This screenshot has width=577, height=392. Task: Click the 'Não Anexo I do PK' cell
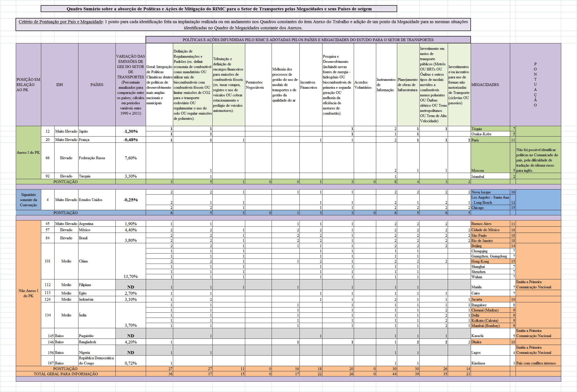click(29, 293)
